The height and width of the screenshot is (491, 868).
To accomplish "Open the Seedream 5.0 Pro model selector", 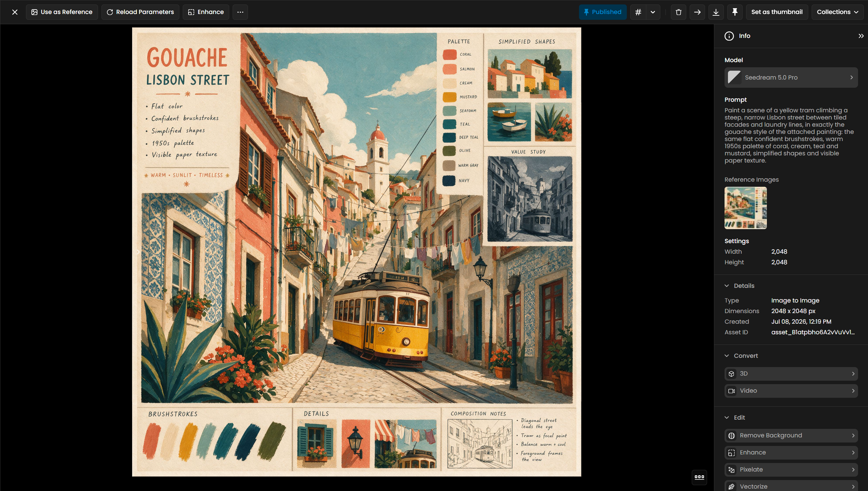I will point(791,78).
